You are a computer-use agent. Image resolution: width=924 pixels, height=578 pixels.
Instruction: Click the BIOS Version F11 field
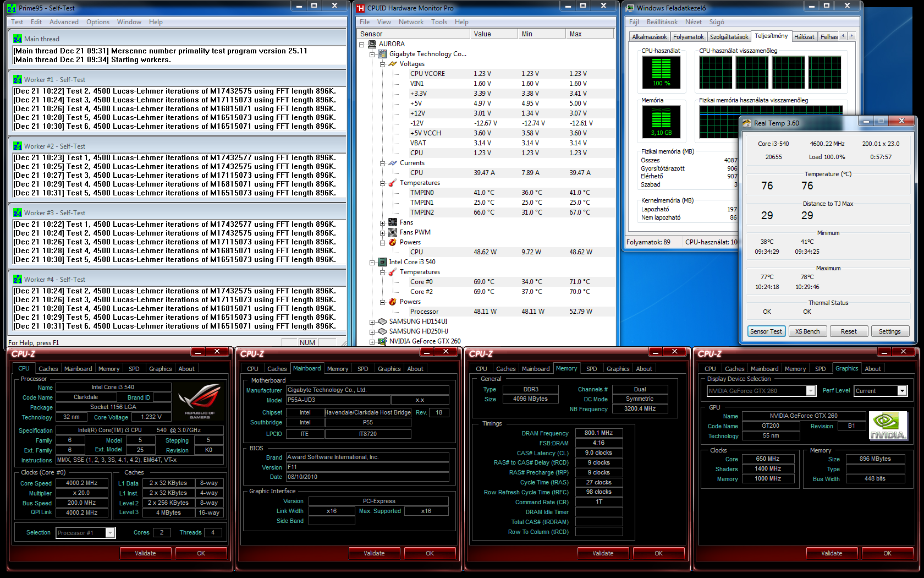click(x=367, y=467)
